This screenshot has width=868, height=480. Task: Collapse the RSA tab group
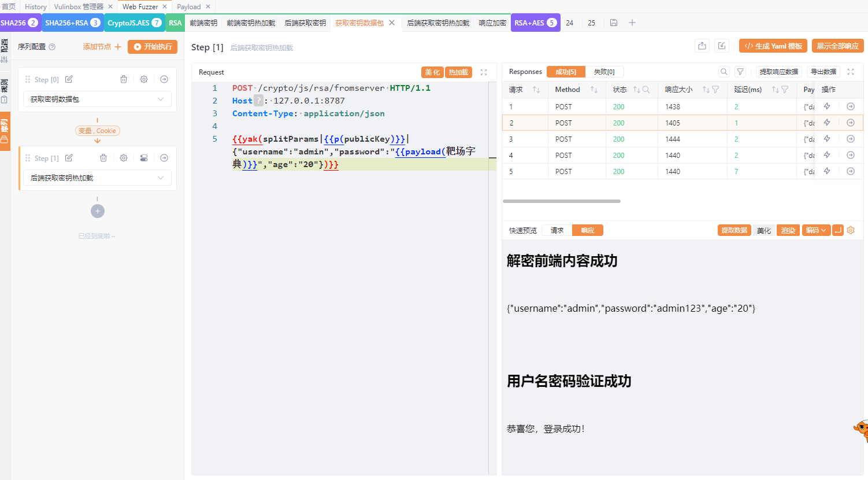click(175, 23)
